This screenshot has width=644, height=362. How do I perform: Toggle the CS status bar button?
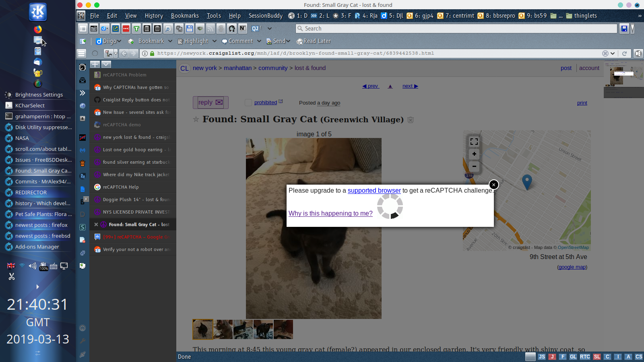(x=639, y=357)
